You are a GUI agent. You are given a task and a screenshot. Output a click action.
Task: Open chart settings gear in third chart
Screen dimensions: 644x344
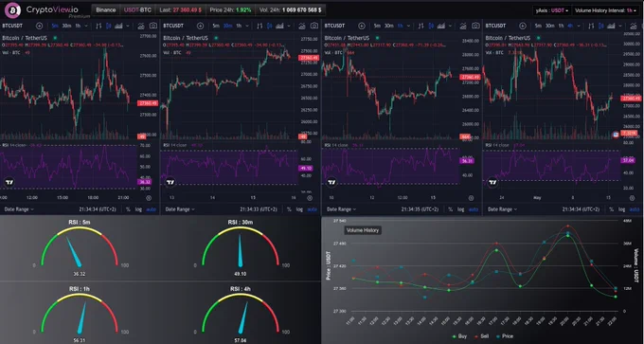pyautogui.click(x=471, y=198)
